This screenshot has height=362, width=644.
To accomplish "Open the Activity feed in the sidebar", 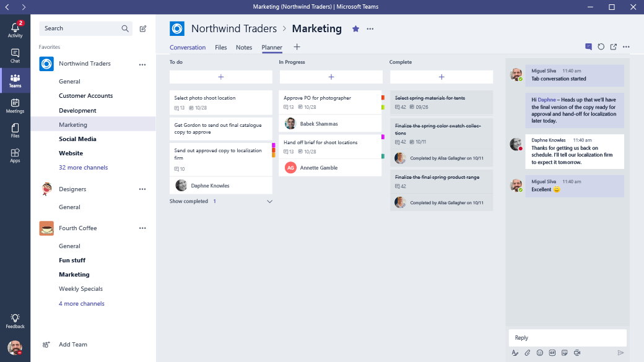I will point(15,30).
